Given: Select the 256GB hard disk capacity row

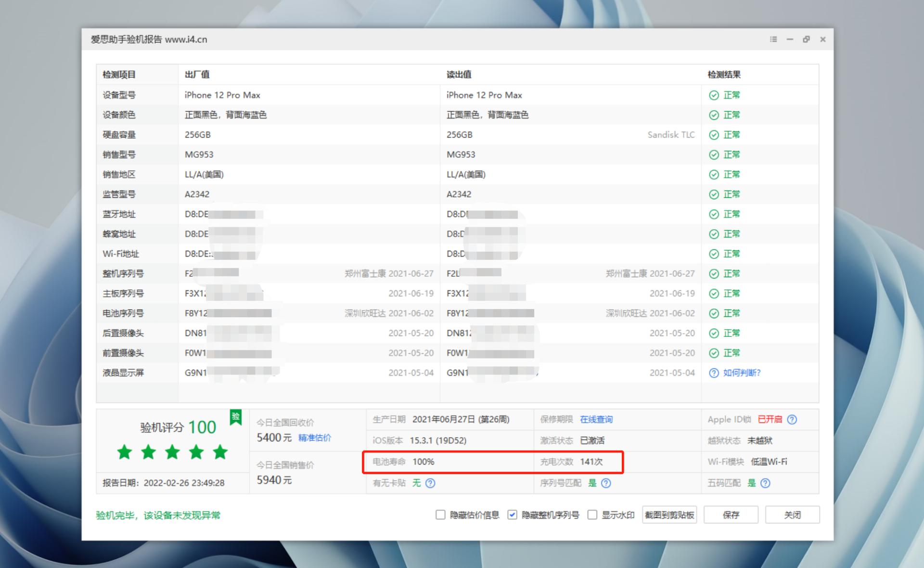Looking at the screenshot, I should point(197,134).
